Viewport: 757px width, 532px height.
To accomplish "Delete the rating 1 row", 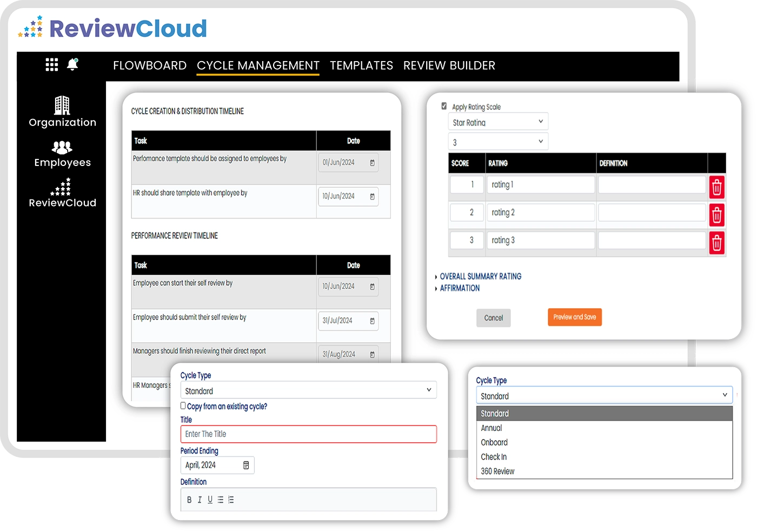I will click(x=716, y=188).
